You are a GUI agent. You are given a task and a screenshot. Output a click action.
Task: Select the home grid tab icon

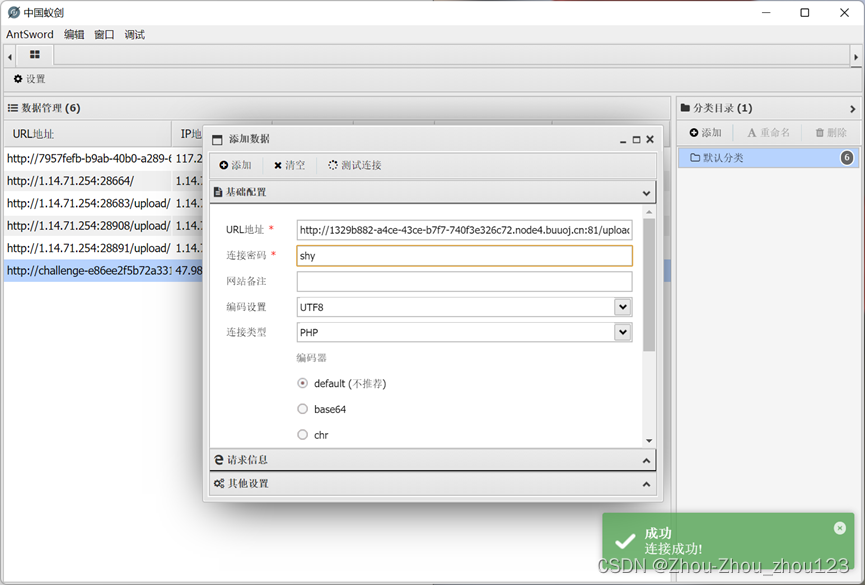click(x=35, y=55)
